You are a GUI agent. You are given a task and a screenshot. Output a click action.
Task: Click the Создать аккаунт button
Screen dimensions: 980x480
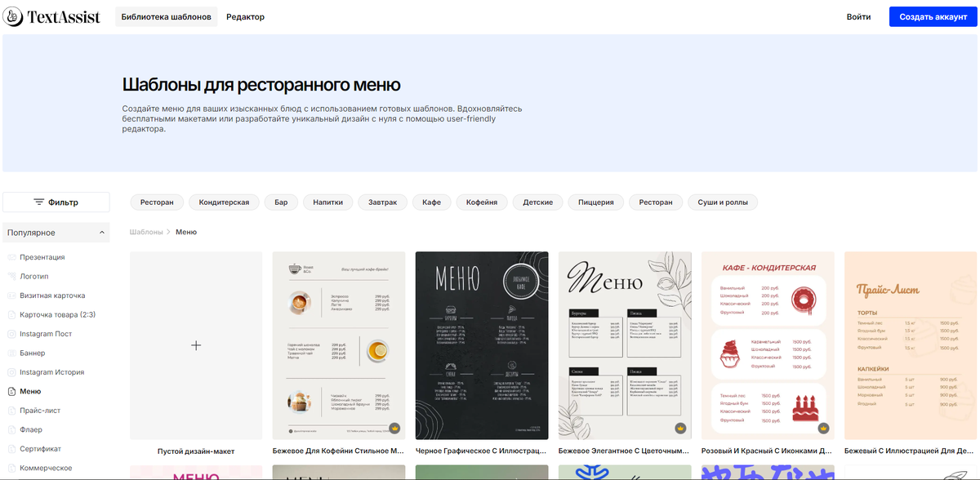tap(933, 16)
